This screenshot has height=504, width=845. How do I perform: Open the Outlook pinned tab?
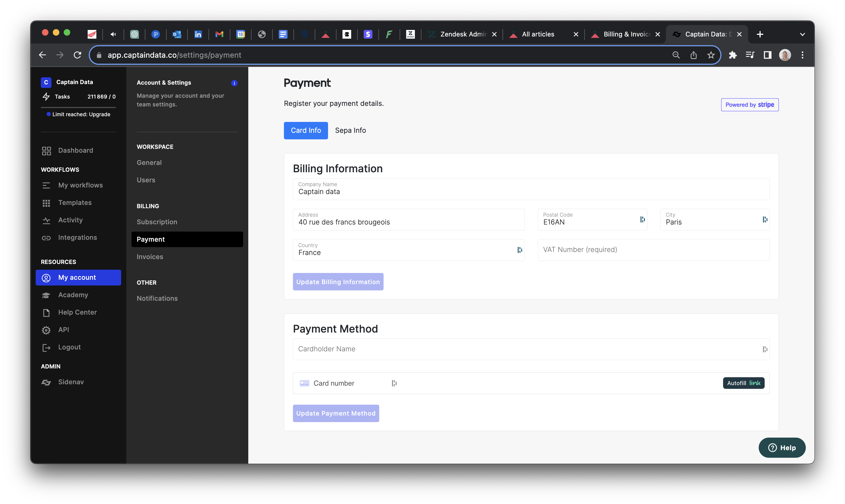click(177, 34)
